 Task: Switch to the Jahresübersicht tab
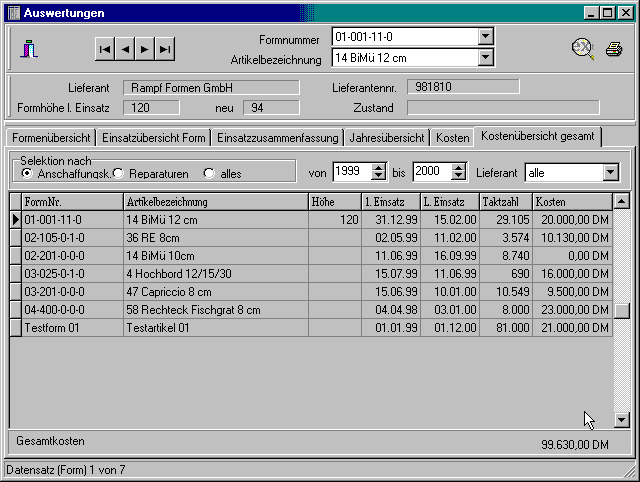387,137
